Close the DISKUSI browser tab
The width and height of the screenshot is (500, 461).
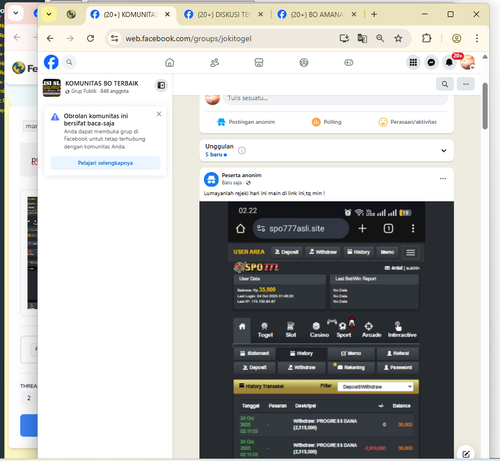[261, 14]
